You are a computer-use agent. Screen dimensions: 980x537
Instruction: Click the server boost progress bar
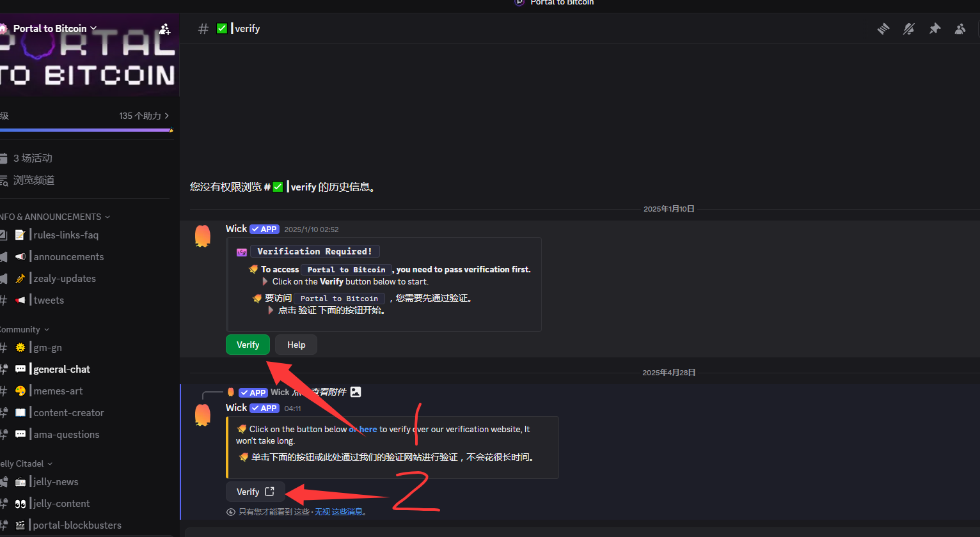coord(86,130)
